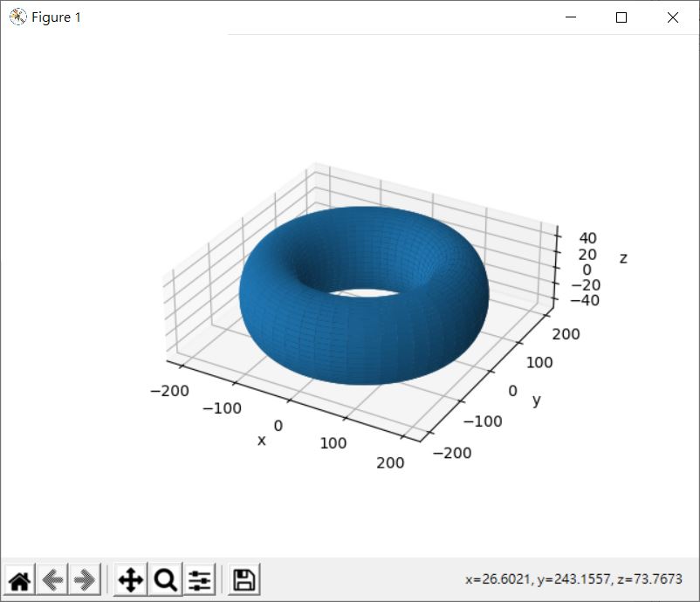
Task: Click the 0 tick label on x axis
Action: (278, 426)
